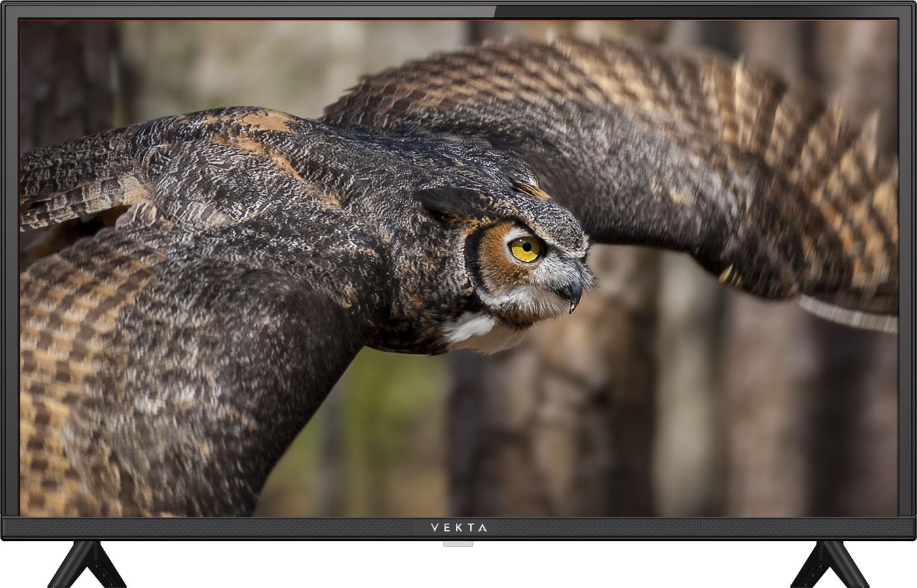Select the left TV stand leg

click(x=86, y=563)
